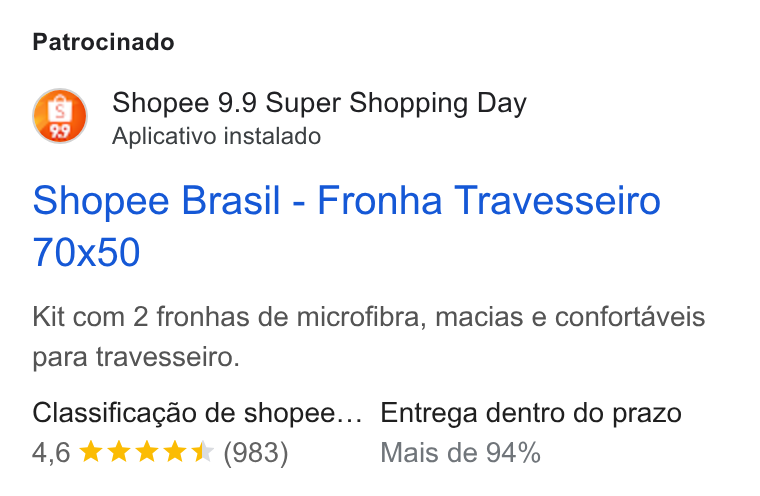This screenshot has width=760, height=496.
Task: Open the (983) reviews count
Action: pyautogui.click(x=256, y=452)
